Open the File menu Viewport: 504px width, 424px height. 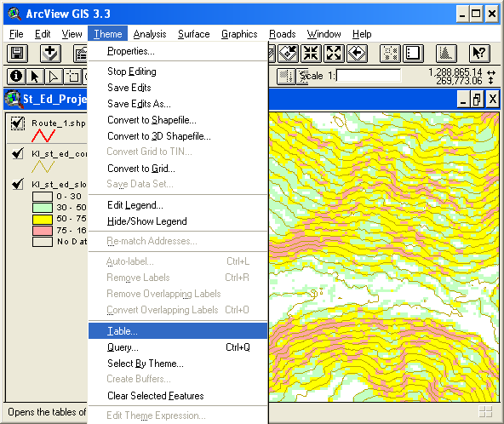[16, 34]
